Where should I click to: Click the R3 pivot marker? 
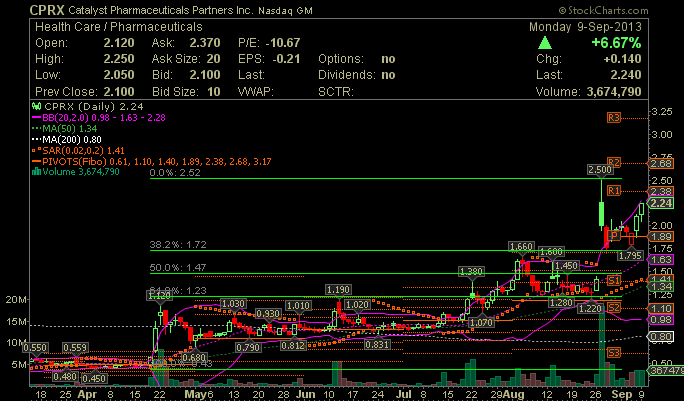[x=614, y=117]
